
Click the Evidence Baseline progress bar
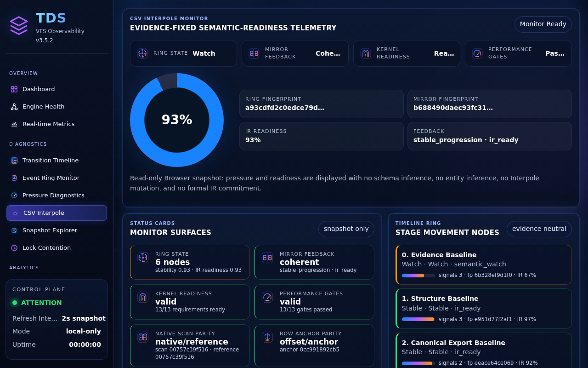click(x=418, y=276)
